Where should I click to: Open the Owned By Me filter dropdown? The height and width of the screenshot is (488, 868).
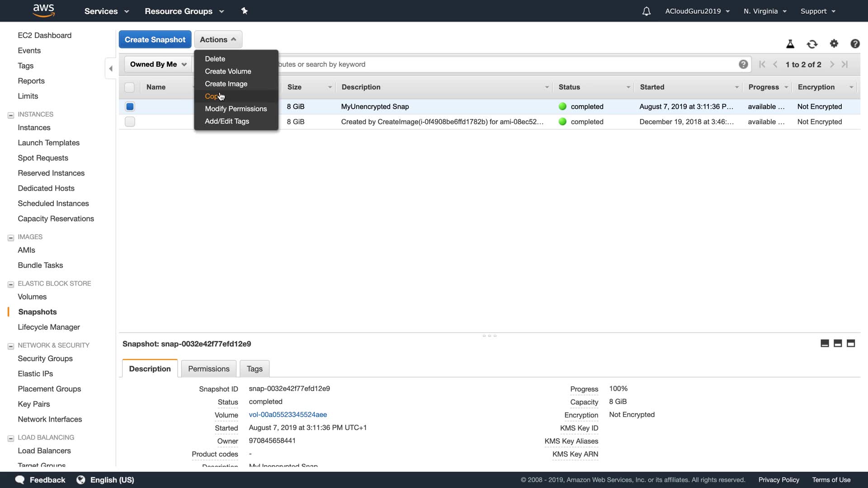[x=158, y=64]
